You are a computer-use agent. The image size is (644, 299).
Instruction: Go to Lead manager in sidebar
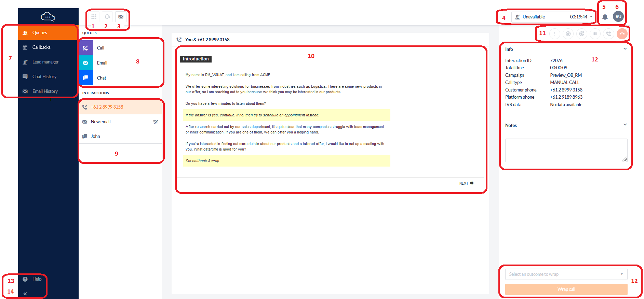pyautogui.click(x=45, y=62)
